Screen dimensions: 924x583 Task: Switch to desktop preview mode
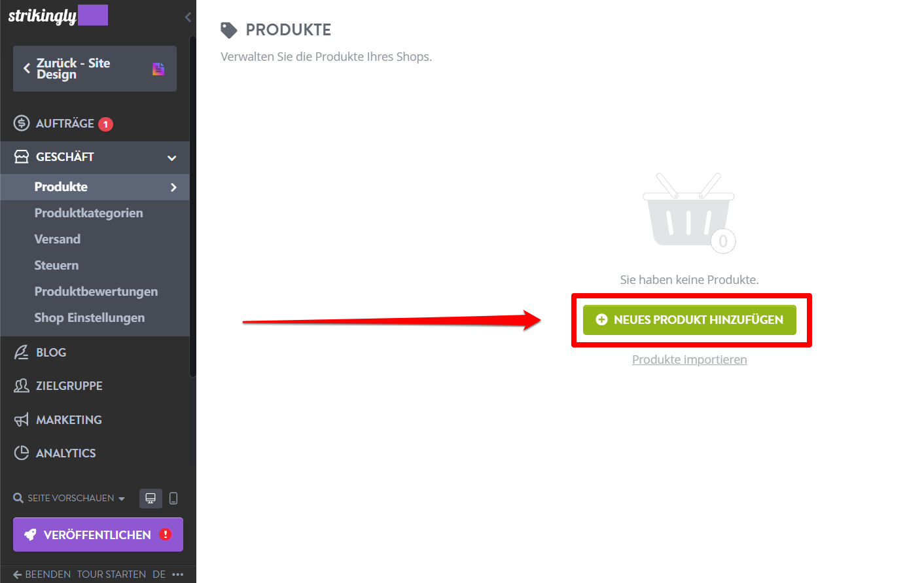(x=151, y=499)
